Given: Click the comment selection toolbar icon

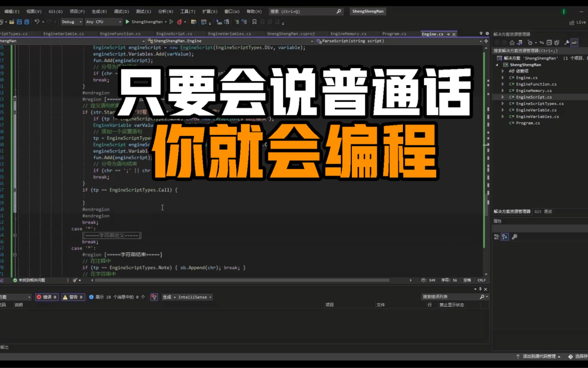Looking at the screenshot, I should [237, 22].
